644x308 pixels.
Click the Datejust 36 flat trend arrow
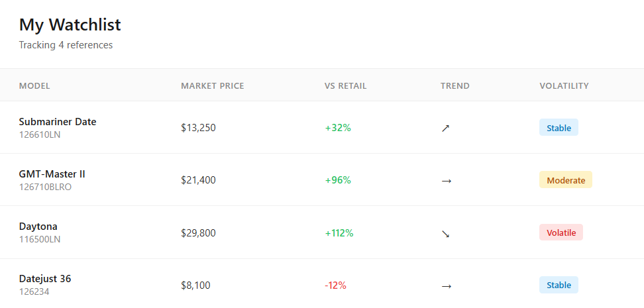[446, 285]
